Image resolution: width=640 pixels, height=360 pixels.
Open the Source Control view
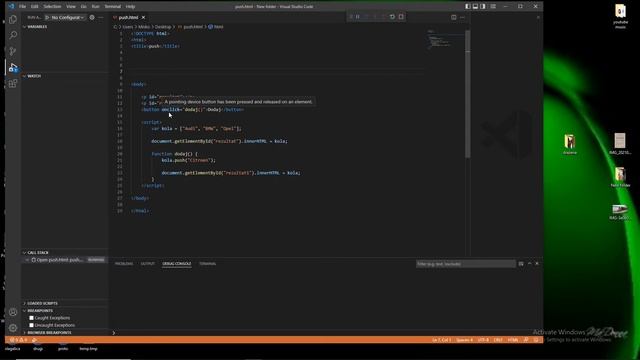tap(13, 51)
